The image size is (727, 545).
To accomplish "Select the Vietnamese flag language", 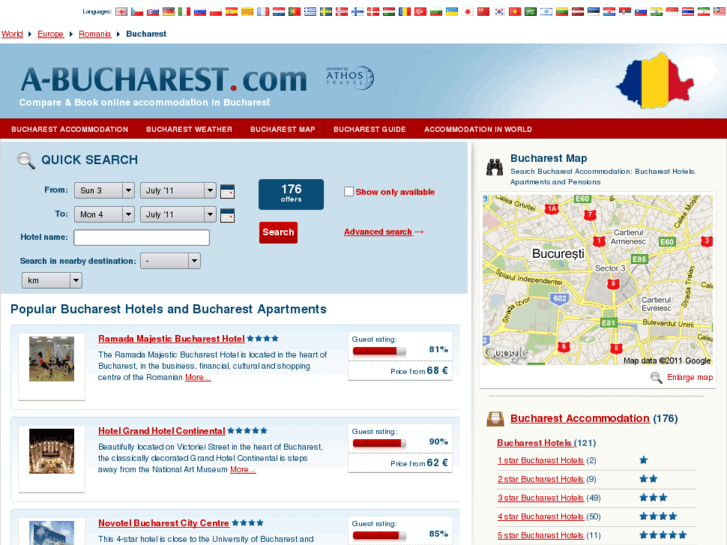I will click(x=515, y=12).
